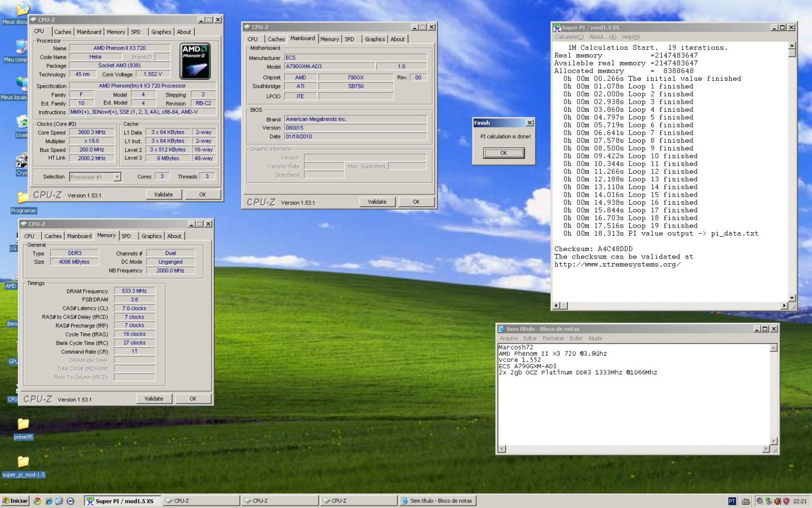Open Processor #1 selection dropdown
Screen dimensions: 812x508
[x=117, y=177]
